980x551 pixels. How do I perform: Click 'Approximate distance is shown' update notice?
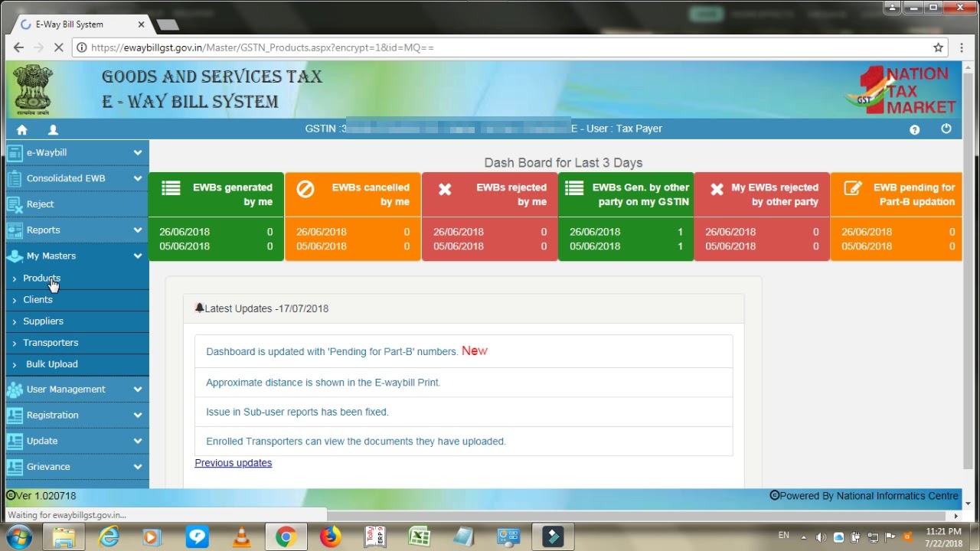323,383
